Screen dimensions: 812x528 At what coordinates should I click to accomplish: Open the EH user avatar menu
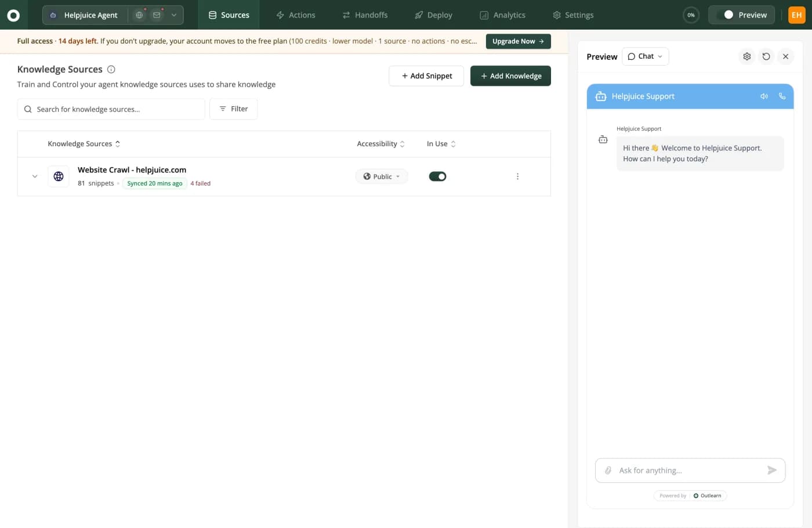coord(797,15)
